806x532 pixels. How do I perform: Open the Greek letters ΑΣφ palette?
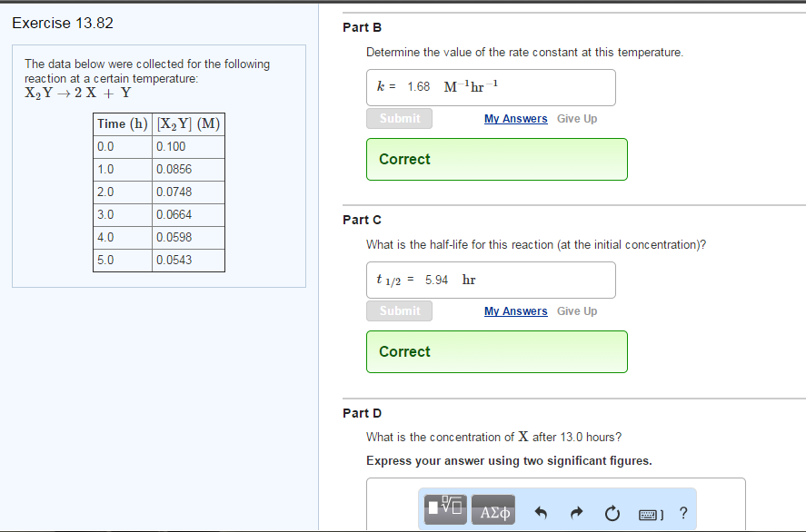[x=492, y=509]
